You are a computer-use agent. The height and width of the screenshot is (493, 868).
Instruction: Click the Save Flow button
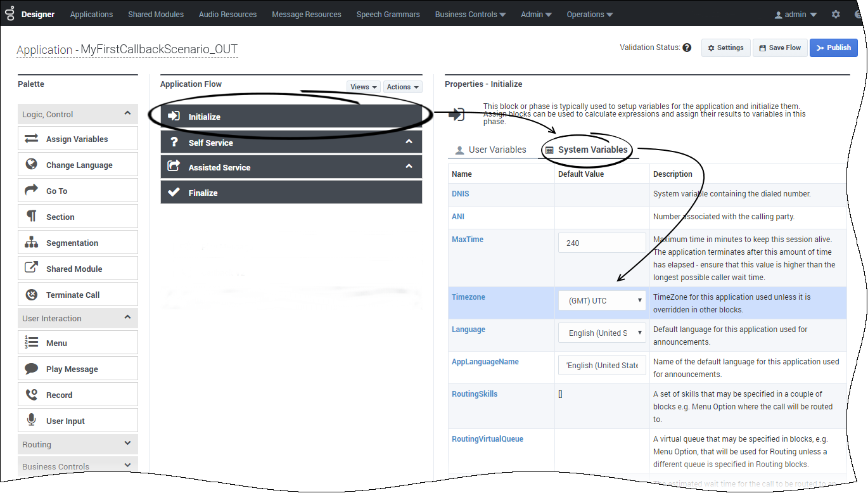pyautogui.click(x=779, y=48)
